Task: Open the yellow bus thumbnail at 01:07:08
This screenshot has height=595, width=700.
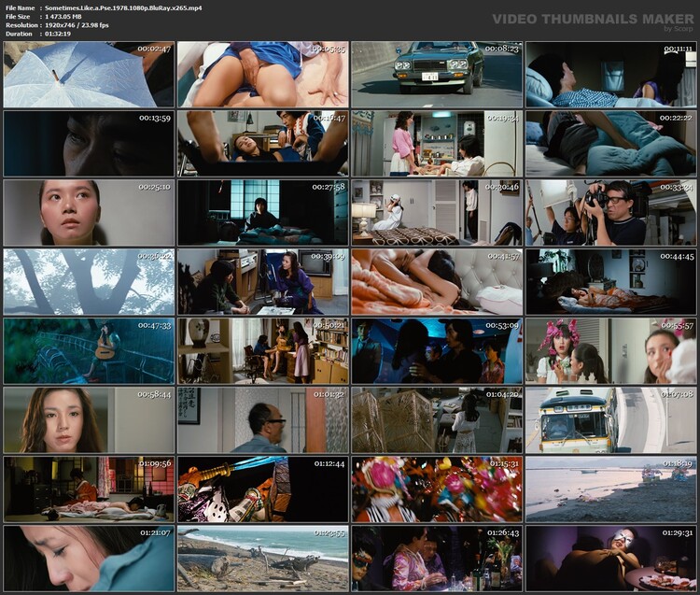Action: [x=611, y=419]
